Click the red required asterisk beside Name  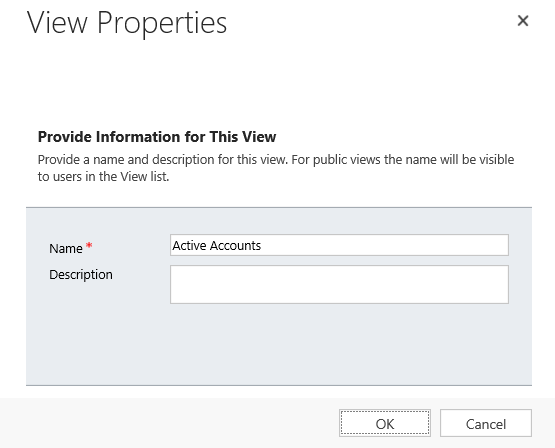89,245
